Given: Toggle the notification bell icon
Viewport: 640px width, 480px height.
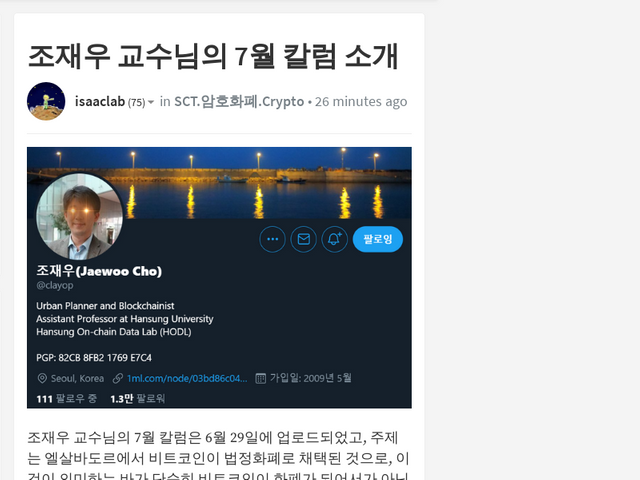Looking at the screenshot, I should (x=334, y=239).
